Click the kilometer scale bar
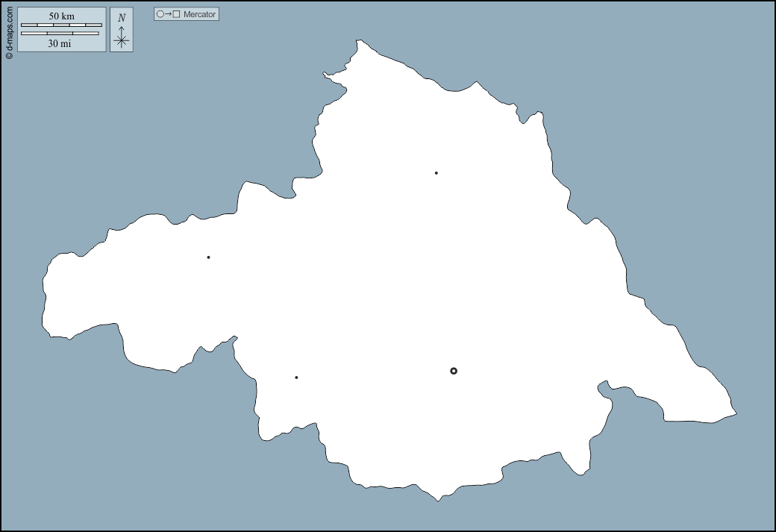This screenshot has width=776, height=532. [61, 25]
